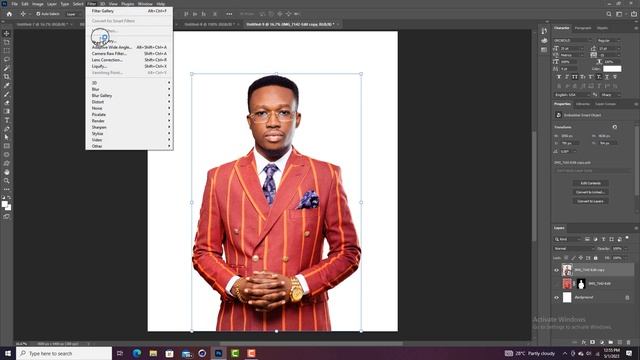Image resolution: width=640 pixels, height=360 pixels.
Task: Click the Home icon in options bar
Action: tap(9, 14)
